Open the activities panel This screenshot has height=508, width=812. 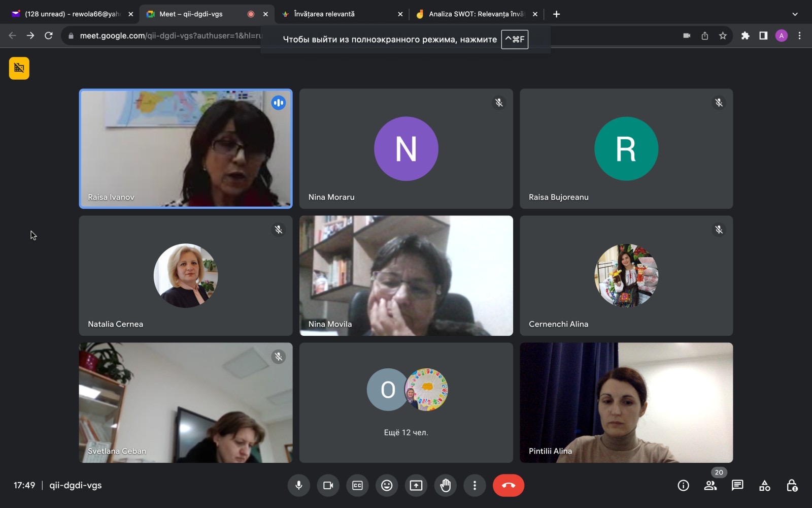click(764, 486)
